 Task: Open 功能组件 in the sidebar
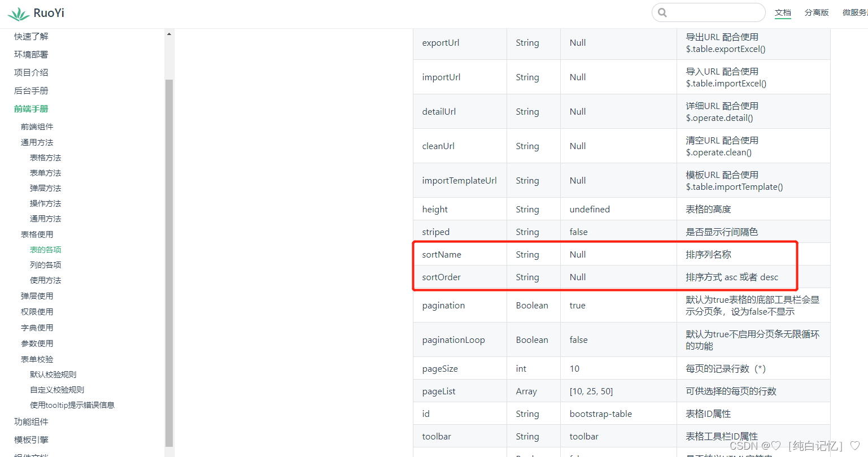(x=31, y=421)
